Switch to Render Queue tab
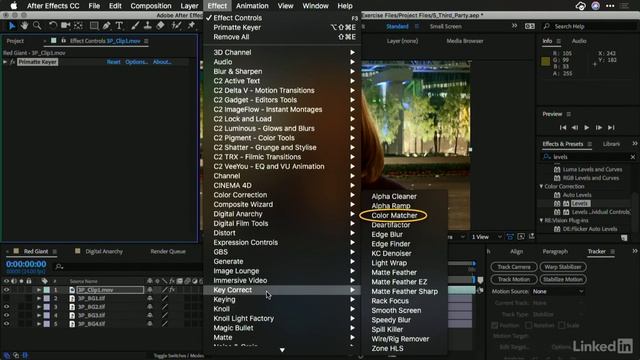Image resolution: width=640 pixels, height=360 pixels. click(x=168, y=251)
